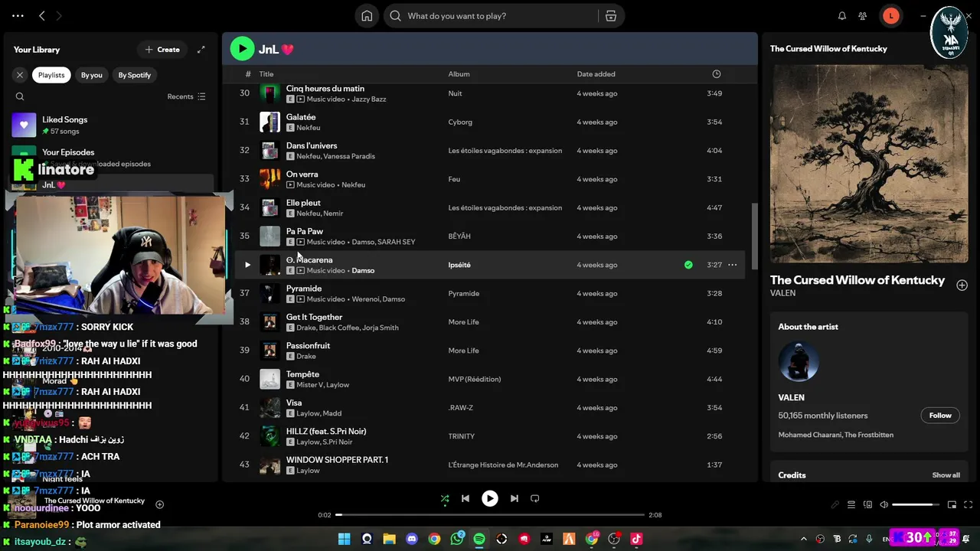Click the large album cover art

pos(869,164)
